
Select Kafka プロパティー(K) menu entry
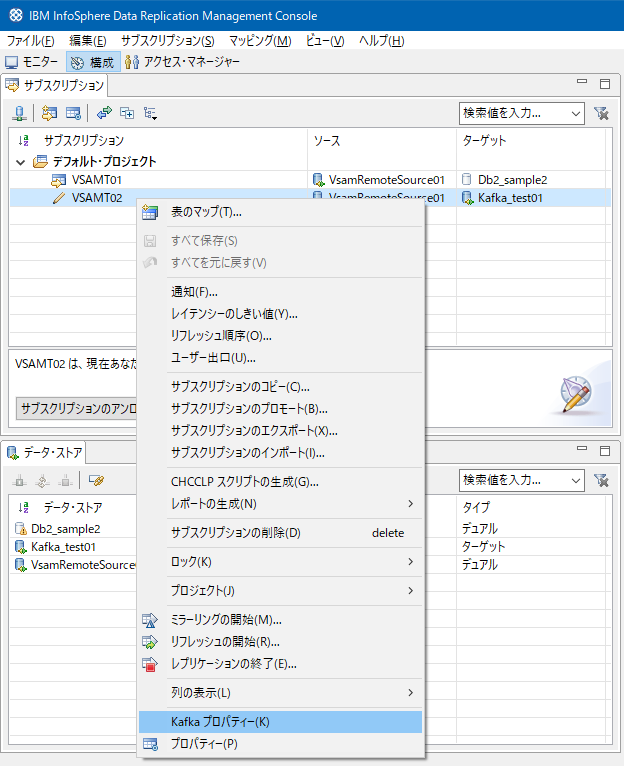tap(280, 722)
